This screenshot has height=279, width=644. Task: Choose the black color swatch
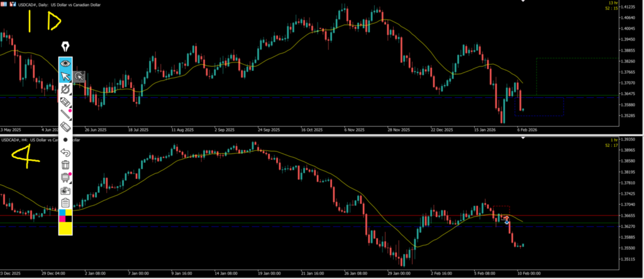[x=69, y=219]
